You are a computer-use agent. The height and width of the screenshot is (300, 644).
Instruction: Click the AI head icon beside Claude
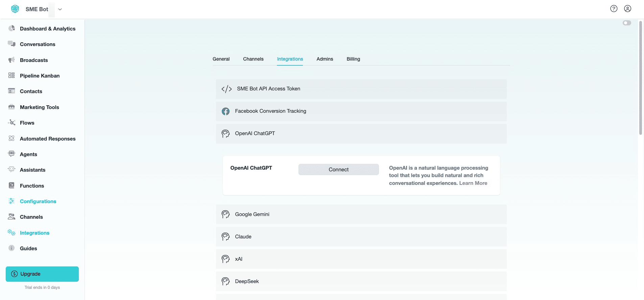click(x=225, y=237)
